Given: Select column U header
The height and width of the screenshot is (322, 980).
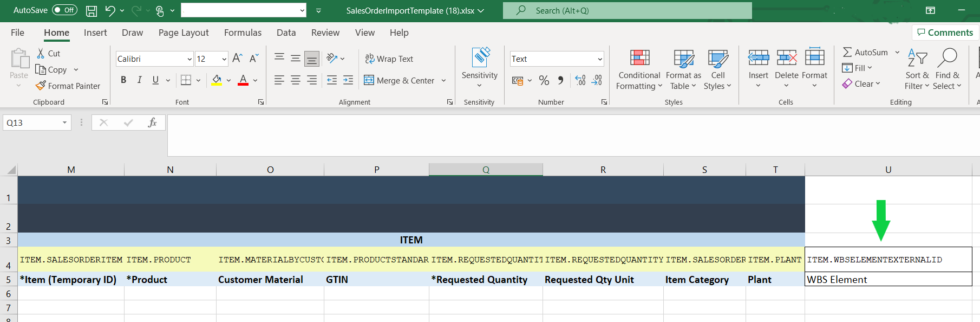Looking at the screenshot, I should coord(888,170).
